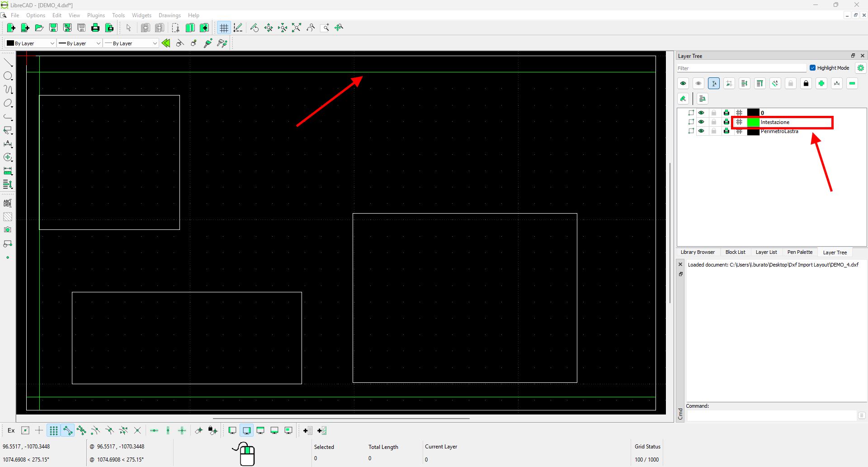
Task: Select the Text tool in left toolbar
Action: click(8, 203)
